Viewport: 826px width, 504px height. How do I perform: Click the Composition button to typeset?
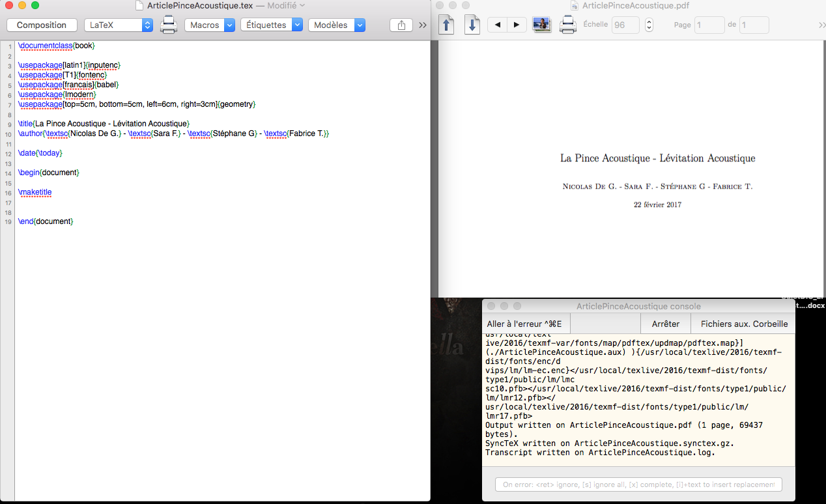coord(42,25)
